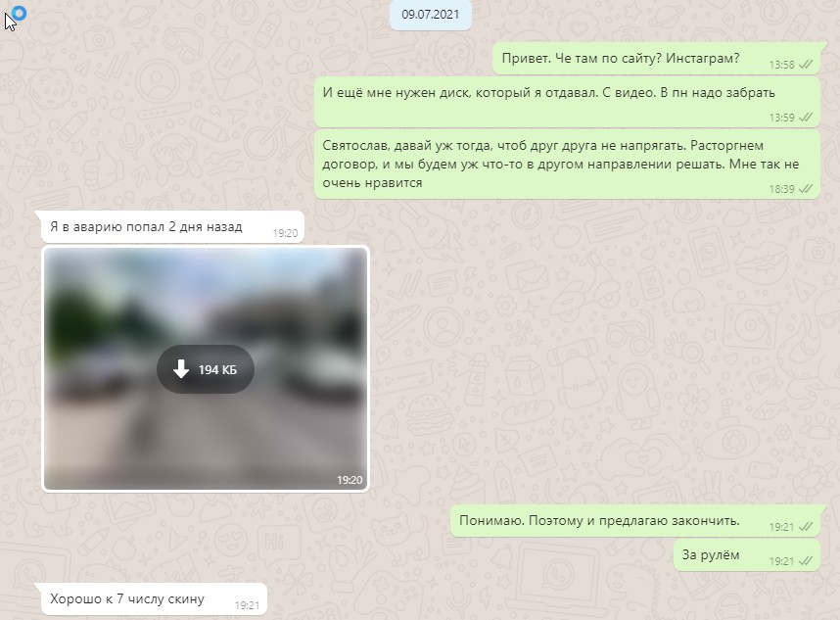This screenshot has height=620, width=840.
Task: Select message 'Хорошо к 7 числу скину'
Action: pos(154,599)
